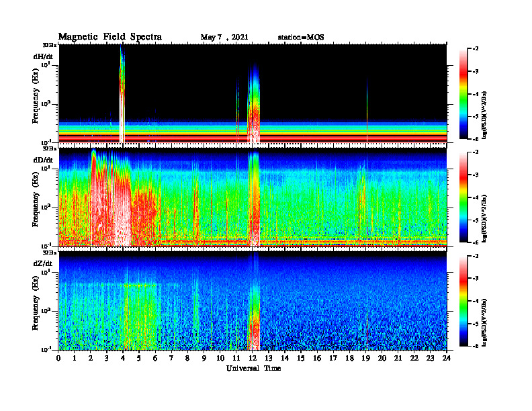Click hour '13' on the time axis

pyautogui.click(x=269, y=358)
